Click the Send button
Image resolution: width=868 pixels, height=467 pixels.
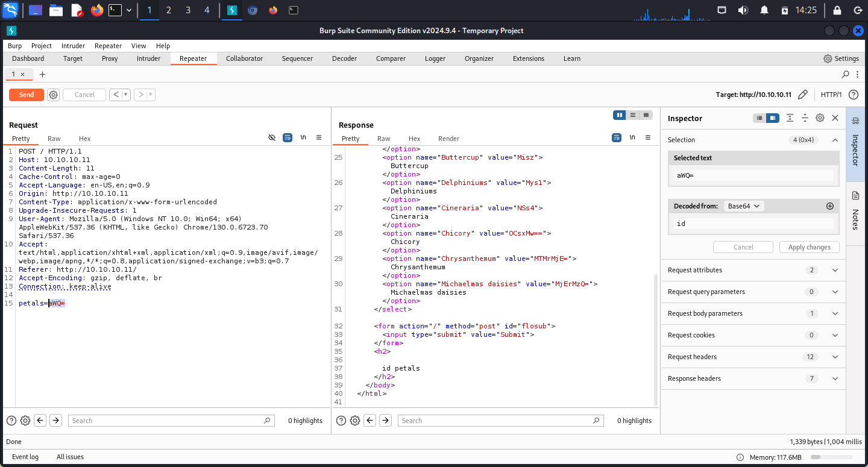coord(27,95)
